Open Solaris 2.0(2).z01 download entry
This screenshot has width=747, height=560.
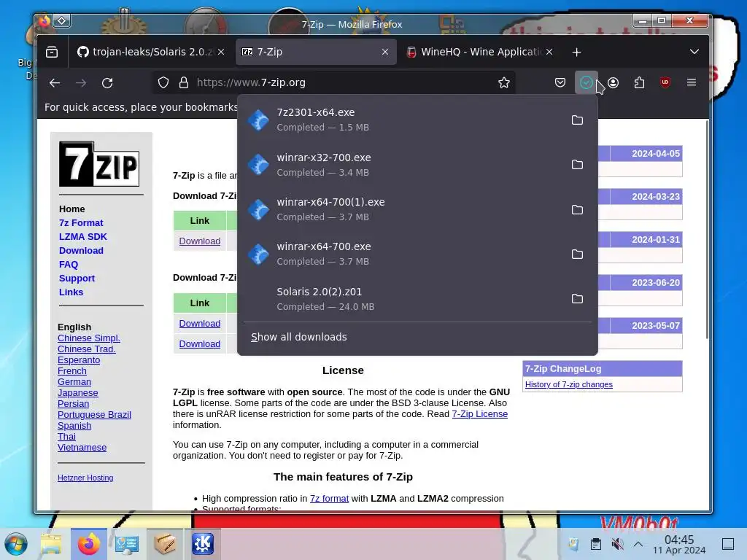pos(403,298)
